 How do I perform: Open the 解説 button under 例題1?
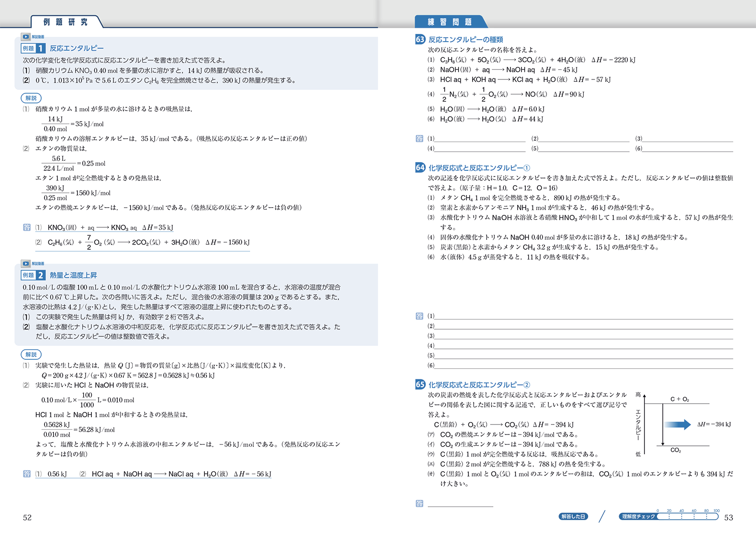coord(31,98)
